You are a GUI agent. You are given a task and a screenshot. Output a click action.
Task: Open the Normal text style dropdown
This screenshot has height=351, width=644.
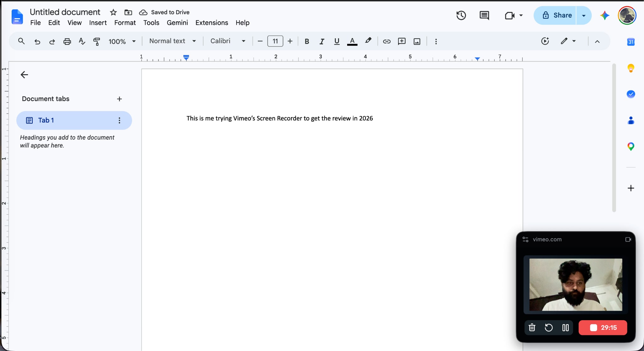173,41
